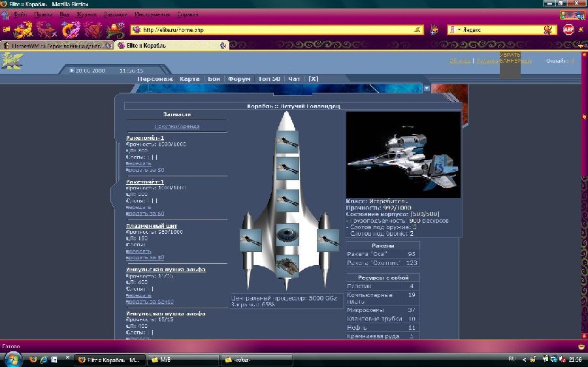Click the Adblock Plus ABP icon

point(568,29)
